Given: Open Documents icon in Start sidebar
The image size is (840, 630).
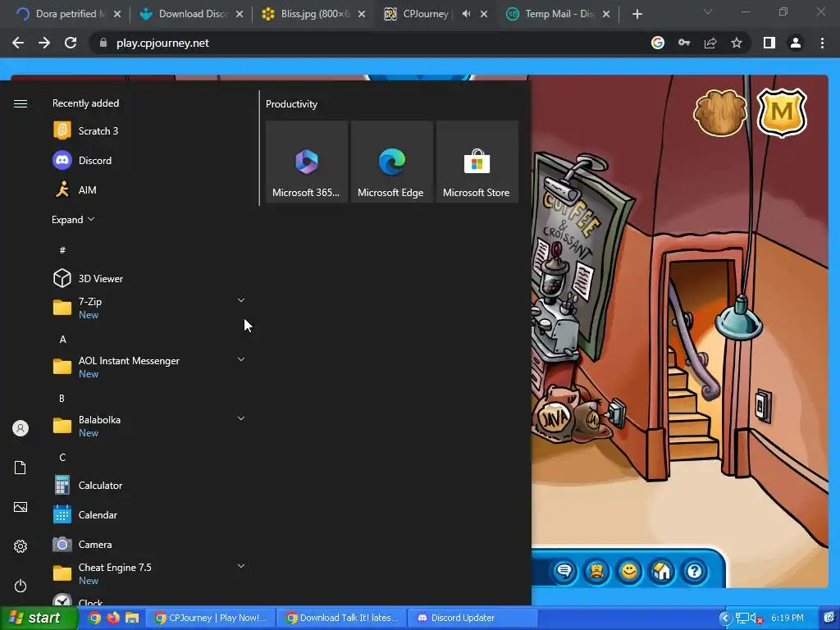Looking at the screenshot, I should [21, 468].
